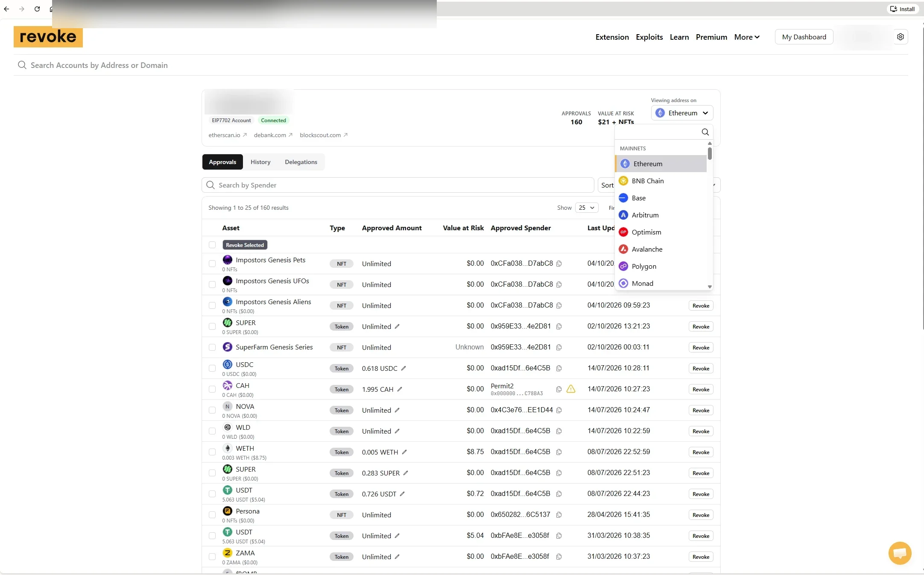The width and height of the screenshot is (924, 575).
Task: Switch to the History tab
Action: coord(260,162)
